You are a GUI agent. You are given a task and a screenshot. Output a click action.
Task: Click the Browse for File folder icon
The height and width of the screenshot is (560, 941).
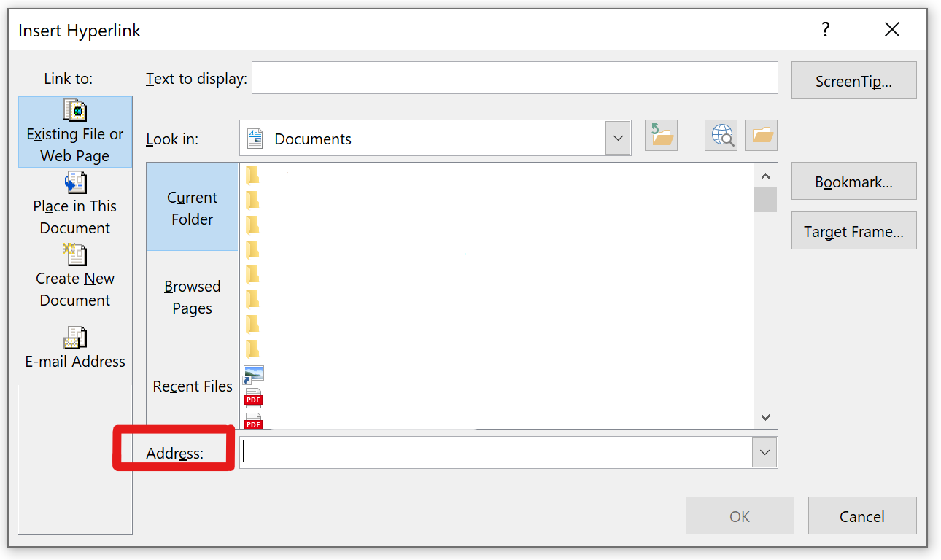[x=761, y=136]
